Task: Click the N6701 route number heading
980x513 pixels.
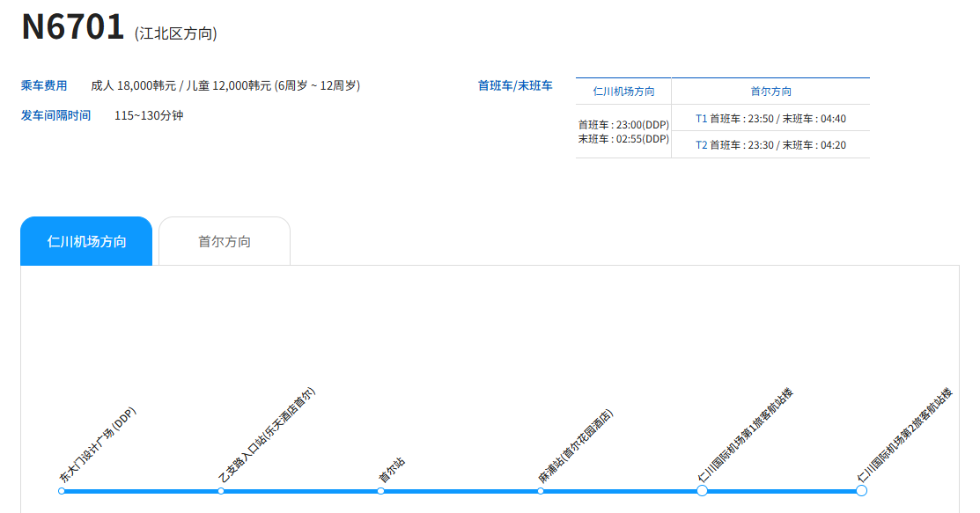Action: (x=73, y=27)
